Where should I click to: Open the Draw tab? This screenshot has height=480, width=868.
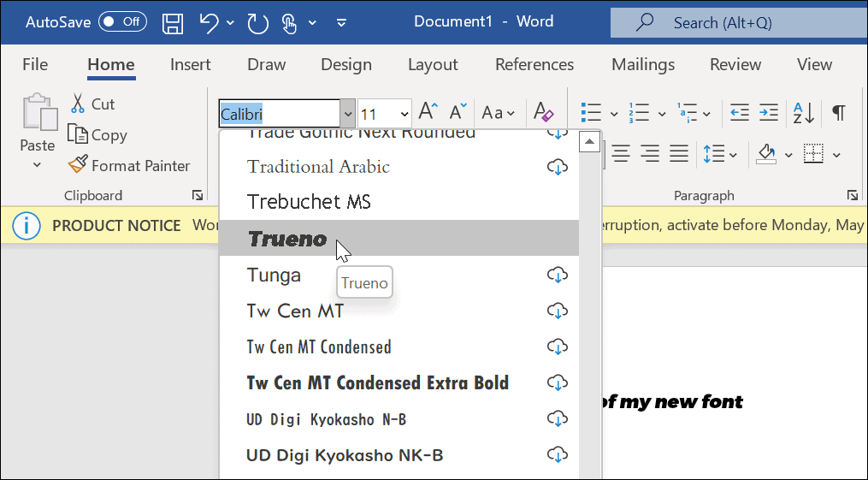pos(266,65)
